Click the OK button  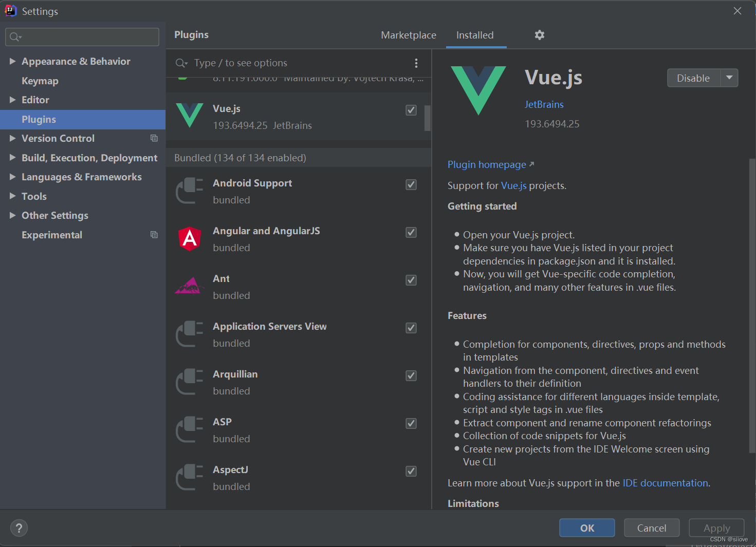pos(586,527)
